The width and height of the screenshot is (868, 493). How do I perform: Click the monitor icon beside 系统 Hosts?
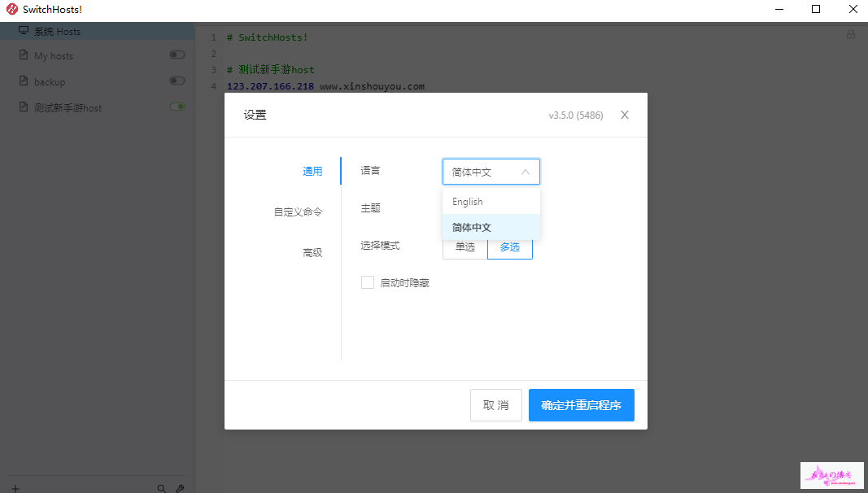(x=24, y=30)
